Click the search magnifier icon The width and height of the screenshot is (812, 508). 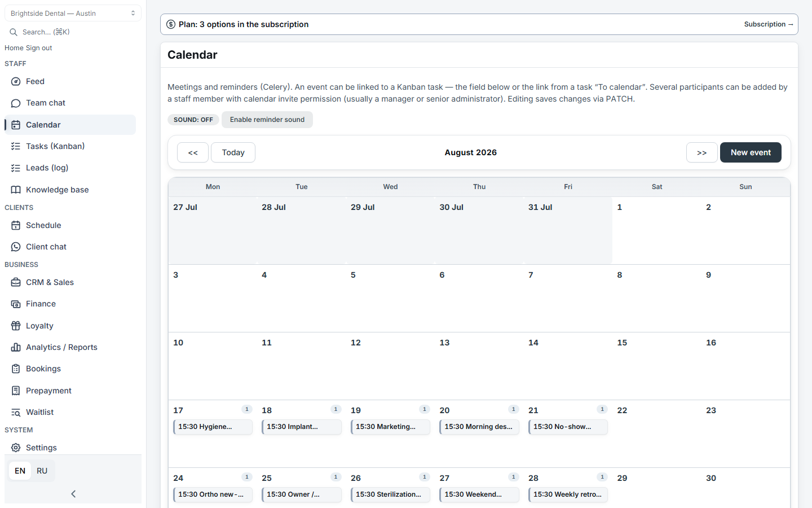click(x=14, y=32)
